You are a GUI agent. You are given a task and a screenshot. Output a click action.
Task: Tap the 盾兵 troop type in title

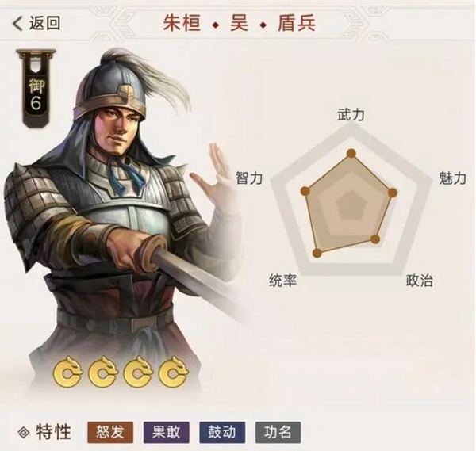coord(297,23)
